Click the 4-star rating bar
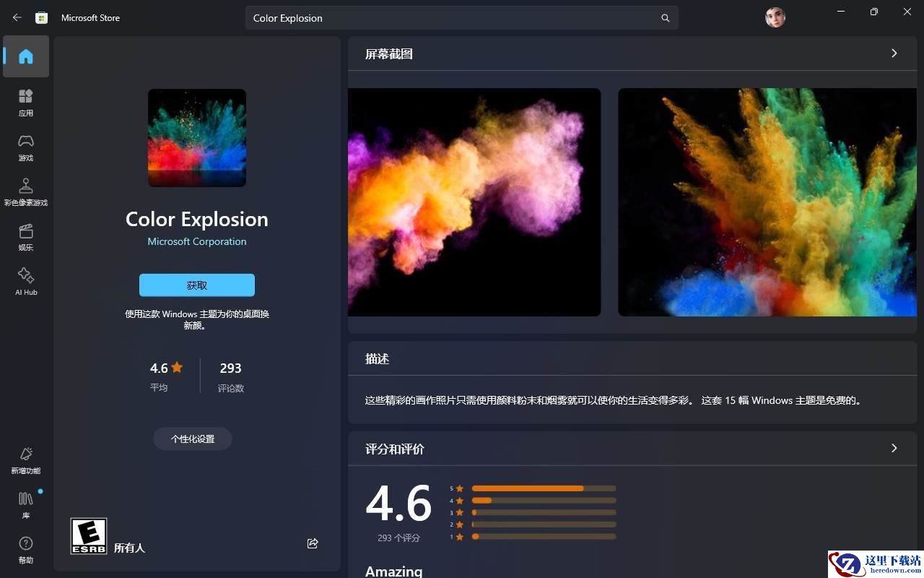 544,501
